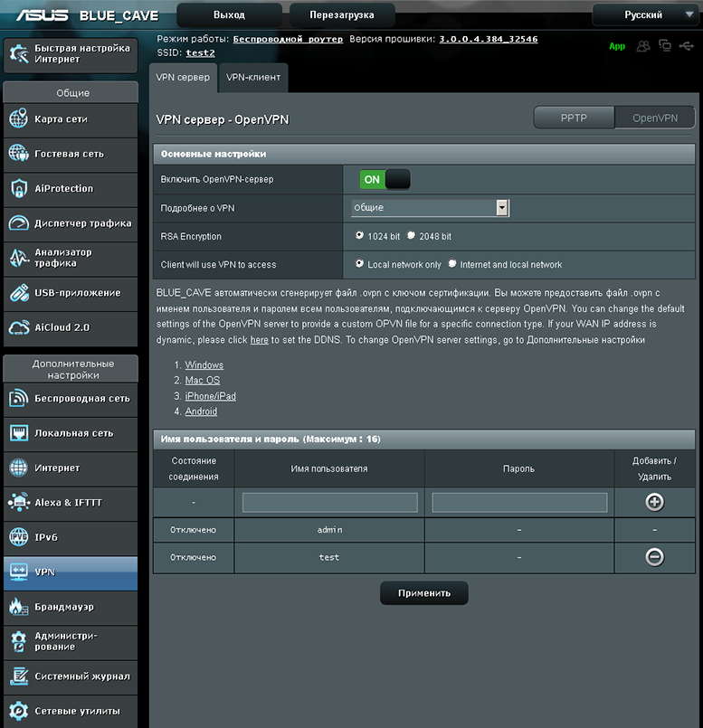Click the network clients status icon

665,45
